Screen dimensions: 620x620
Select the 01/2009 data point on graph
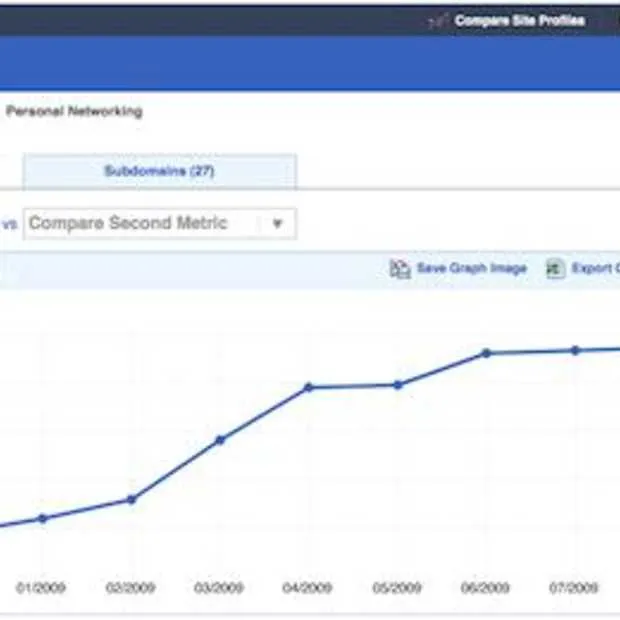coord(42,518)
